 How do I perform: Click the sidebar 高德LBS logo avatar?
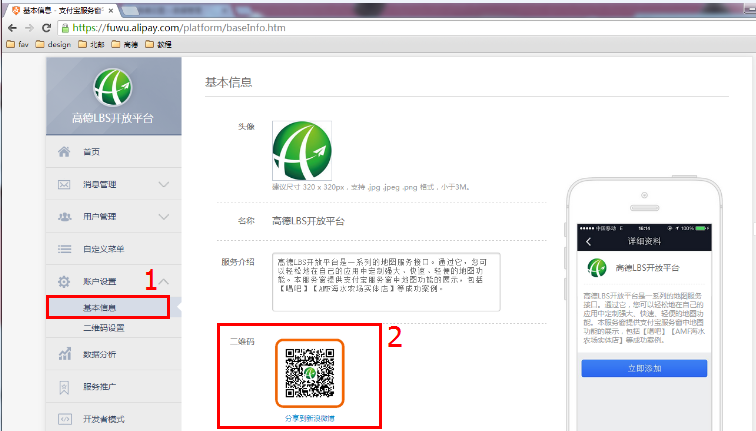[113, 87]
